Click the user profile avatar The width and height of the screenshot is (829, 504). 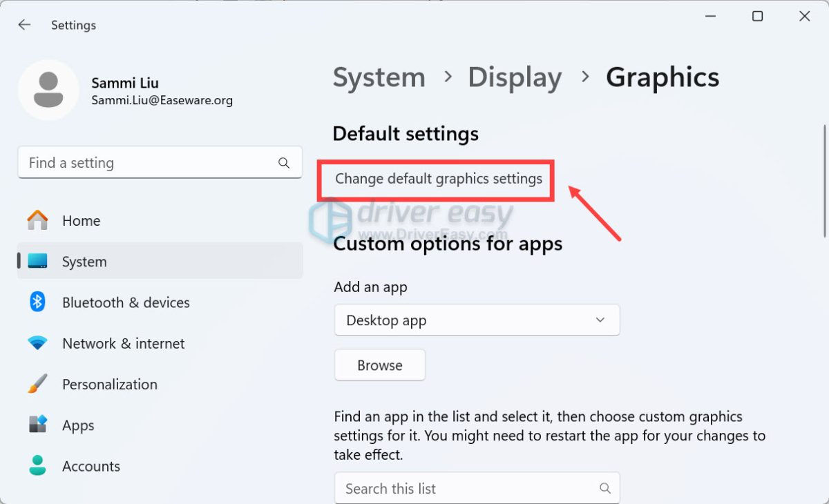[x=48, y=90]
